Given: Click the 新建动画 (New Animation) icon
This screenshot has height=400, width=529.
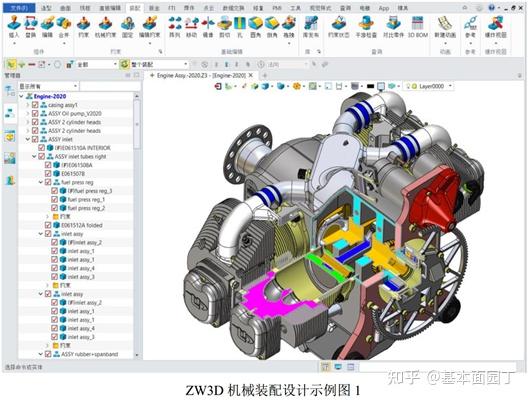Looking at the screenshot, I should (445, 27).
